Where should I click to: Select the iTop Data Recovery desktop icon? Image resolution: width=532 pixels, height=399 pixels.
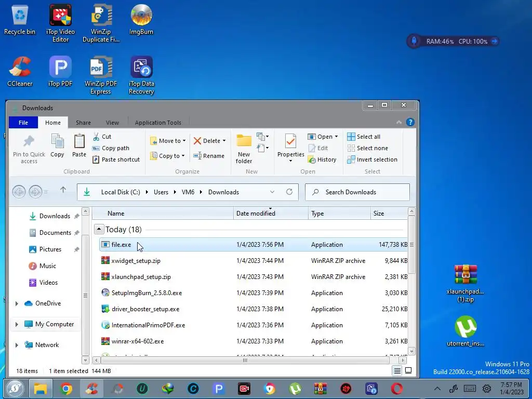click(141, 75)
